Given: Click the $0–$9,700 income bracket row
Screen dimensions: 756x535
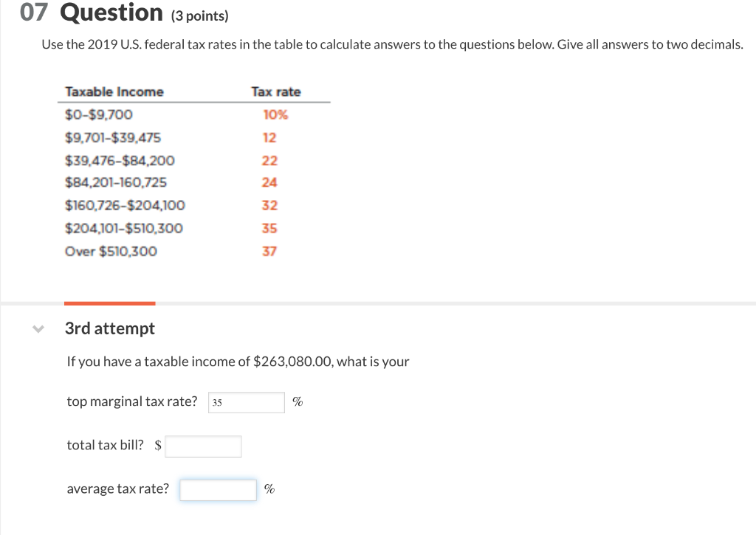Looking at the screenshot, I should pos(99,114).
